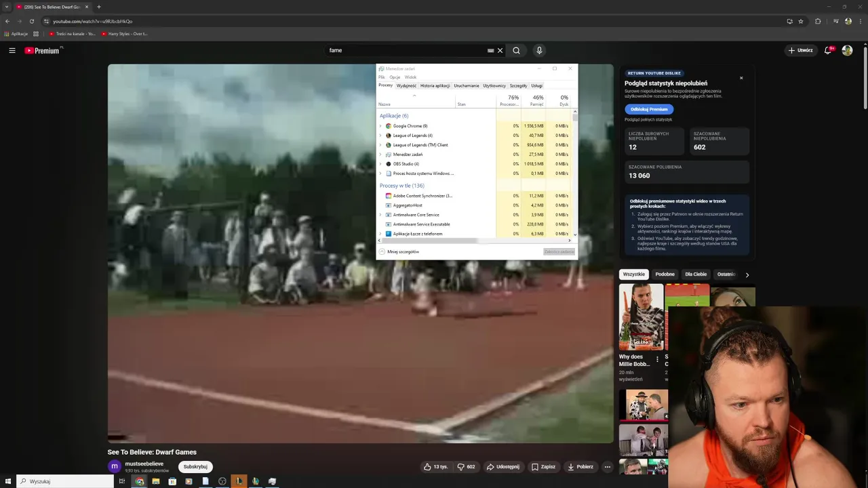
Task: Open File Explorer from taskbar
Action: pyautogui.click(x=155, y=481)
